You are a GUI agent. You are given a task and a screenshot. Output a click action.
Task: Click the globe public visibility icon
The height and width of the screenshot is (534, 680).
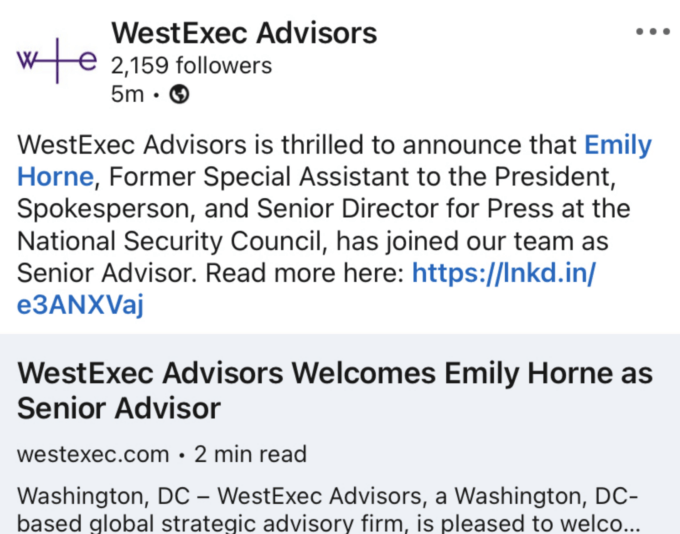179,94
